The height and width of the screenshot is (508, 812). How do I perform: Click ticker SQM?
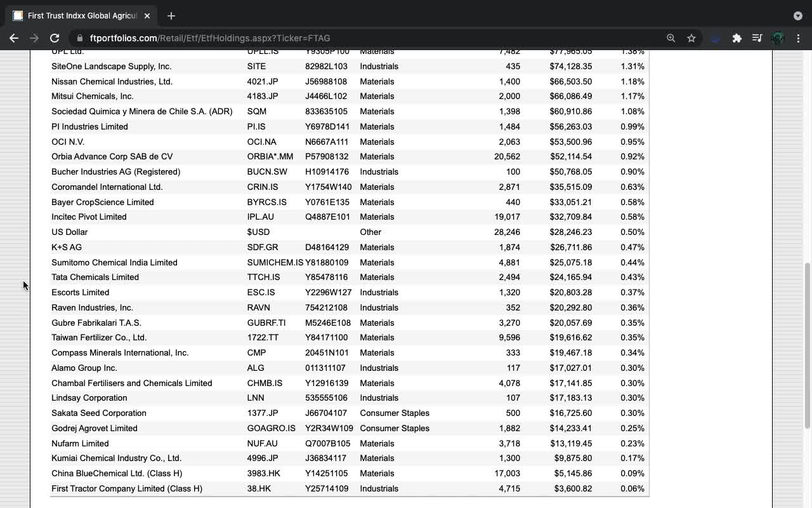[x=257, y=111]
